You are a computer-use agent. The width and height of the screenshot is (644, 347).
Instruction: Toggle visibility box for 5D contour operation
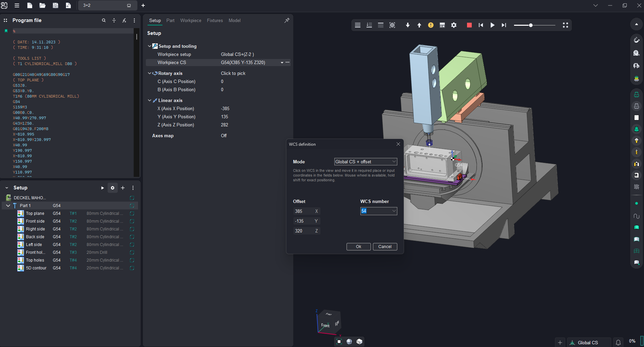click(x=132, y=268)
